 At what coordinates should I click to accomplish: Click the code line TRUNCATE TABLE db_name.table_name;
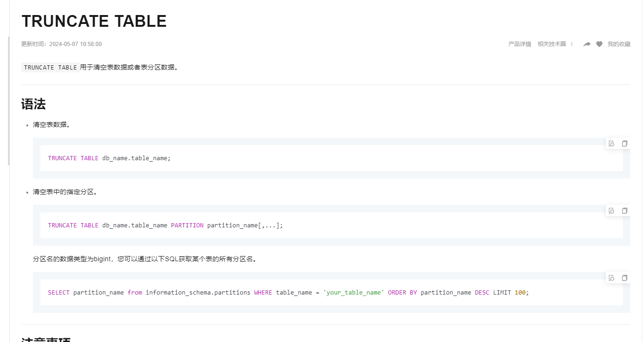pyautogui.click(x=109, y=158)
